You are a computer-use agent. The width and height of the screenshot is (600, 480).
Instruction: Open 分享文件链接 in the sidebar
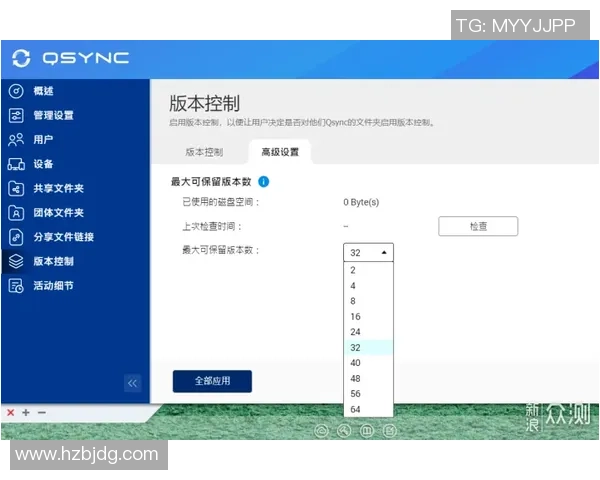(75, 237)
